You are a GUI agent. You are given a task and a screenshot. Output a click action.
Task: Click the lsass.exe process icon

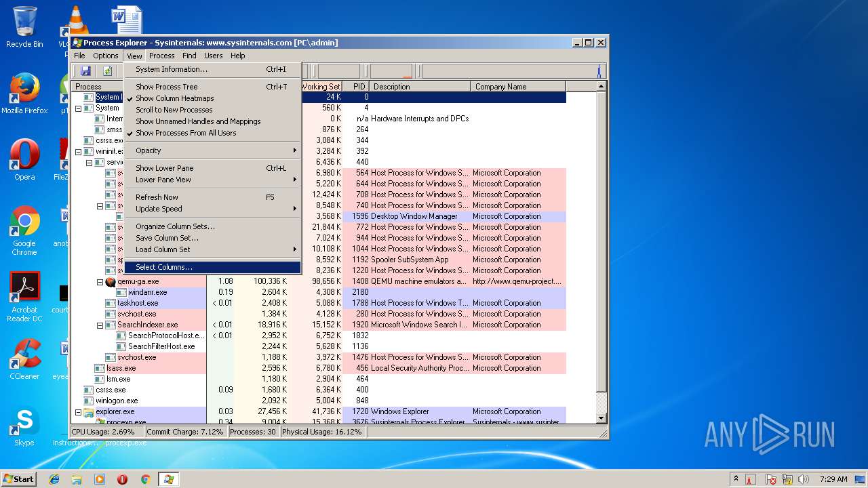tap(100, 368)
